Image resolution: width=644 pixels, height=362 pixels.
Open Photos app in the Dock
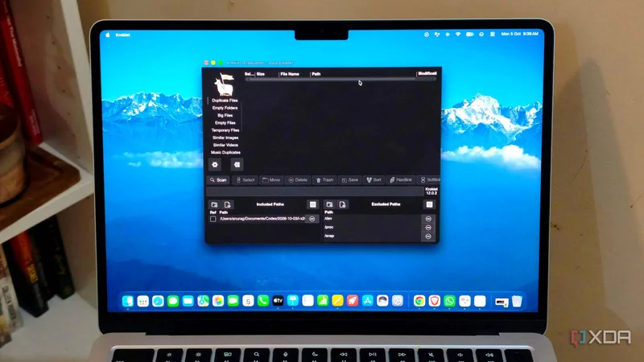tap(218, 301)
